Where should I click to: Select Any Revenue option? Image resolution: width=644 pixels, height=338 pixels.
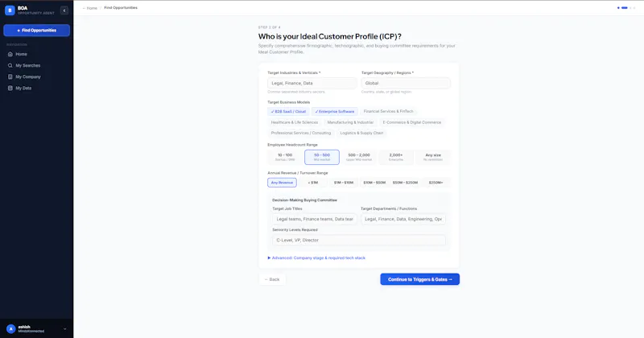click(x=283, y=183)
